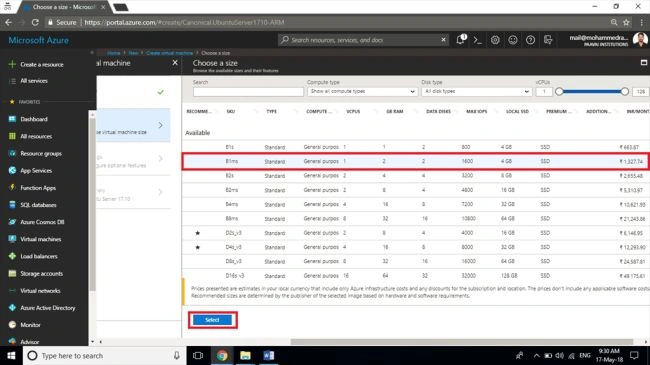Sort by the MAX IOPS column header
The height and width of the screenshot is (365, 650).
click(477, 112)
